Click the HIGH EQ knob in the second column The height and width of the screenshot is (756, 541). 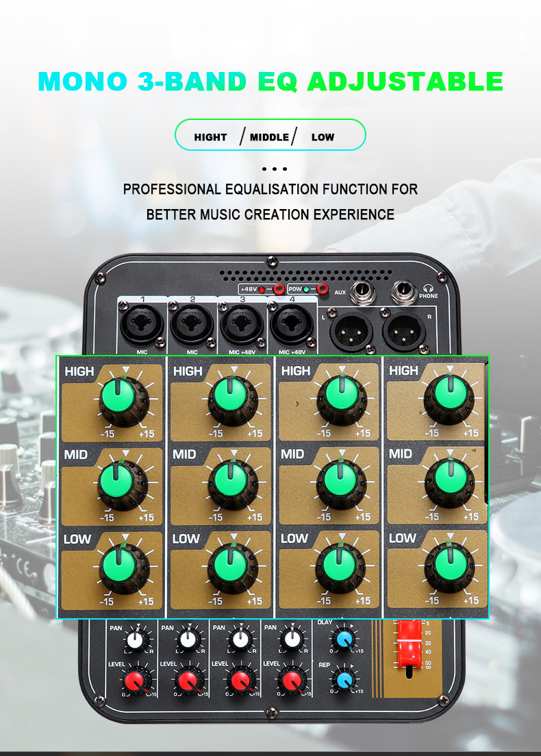pos(233,401)
